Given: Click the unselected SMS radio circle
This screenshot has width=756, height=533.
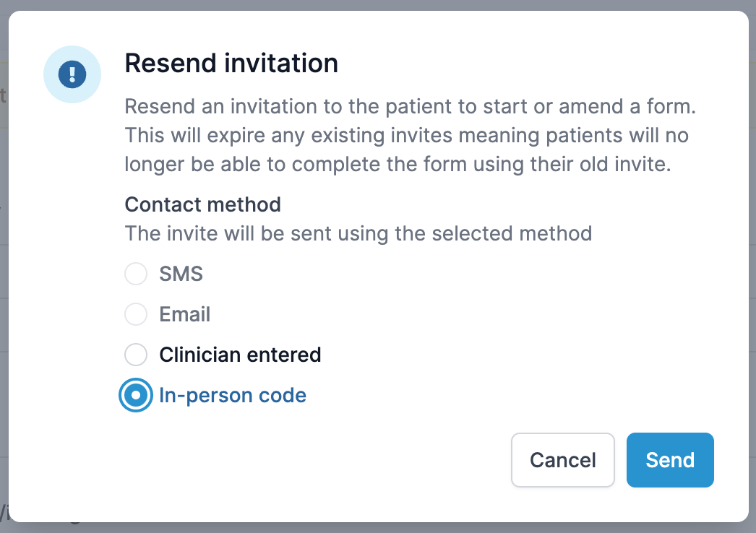Looking at the screenshot, I should pos(136,274).
